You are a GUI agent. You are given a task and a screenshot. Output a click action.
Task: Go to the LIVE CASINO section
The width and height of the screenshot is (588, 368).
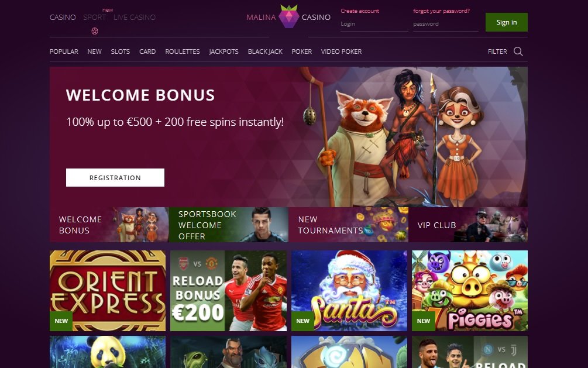(x=135, y=17)
